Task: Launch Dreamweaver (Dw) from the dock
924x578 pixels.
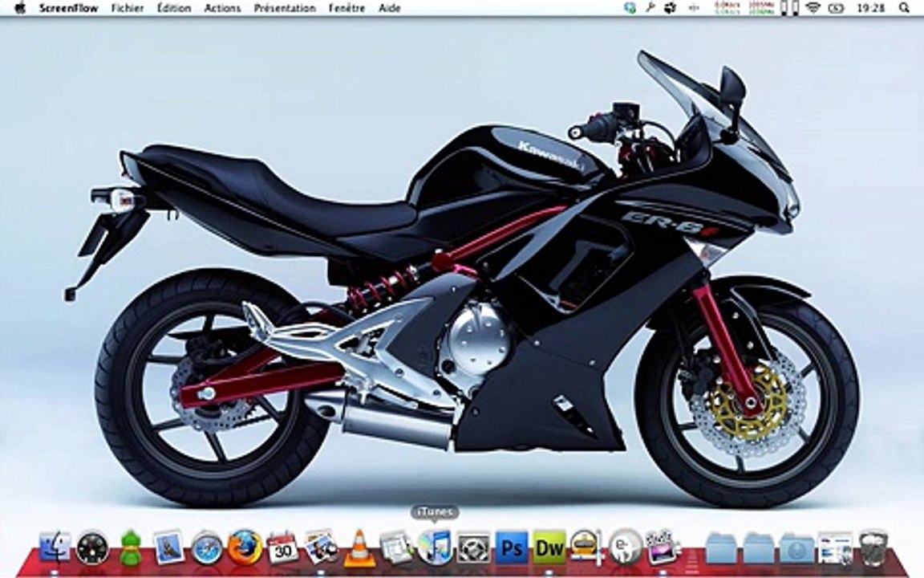Action: (549, 548)
